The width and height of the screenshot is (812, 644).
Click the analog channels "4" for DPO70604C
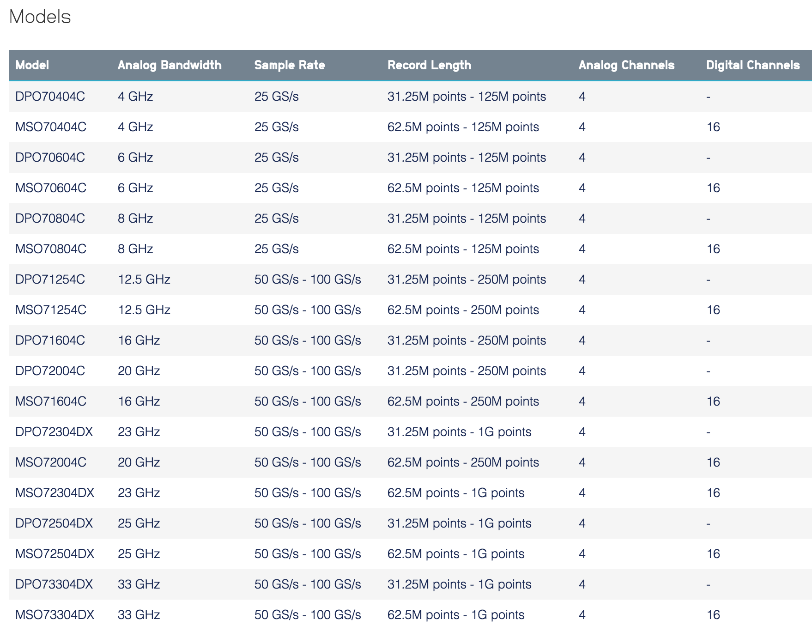[582, 158]
